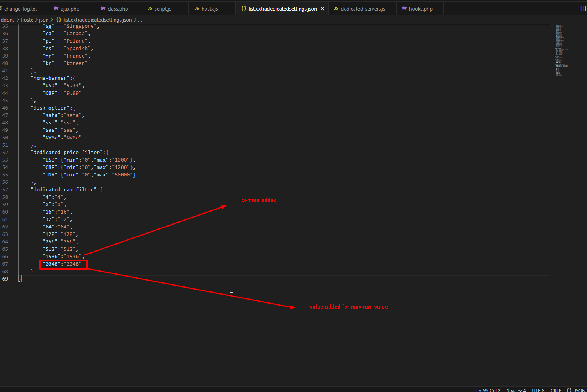Open the hostx breadcrumb folder dropdown

coord(27,20)
